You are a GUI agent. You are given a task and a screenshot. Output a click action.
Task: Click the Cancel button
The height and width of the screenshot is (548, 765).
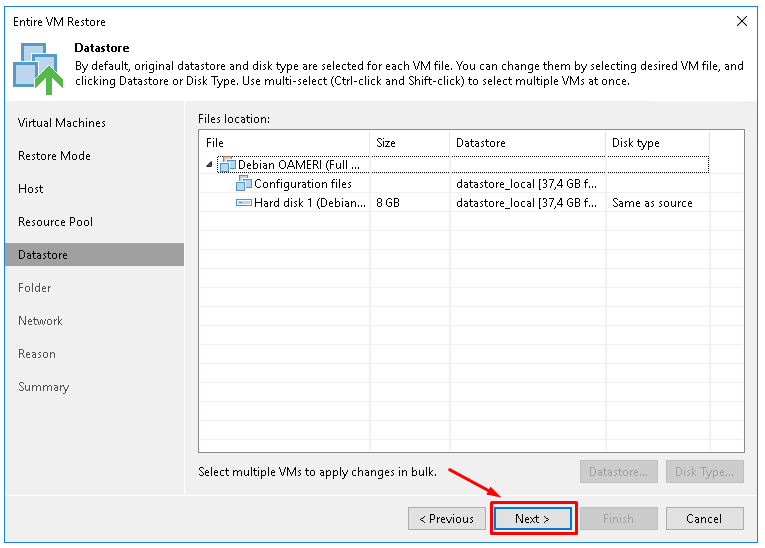pyautogui.click(x=705, y=518)
